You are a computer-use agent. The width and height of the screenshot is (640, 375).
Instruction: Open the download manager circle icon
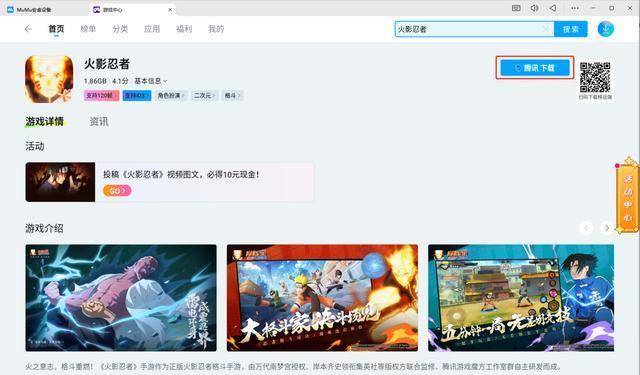(605, 29)
